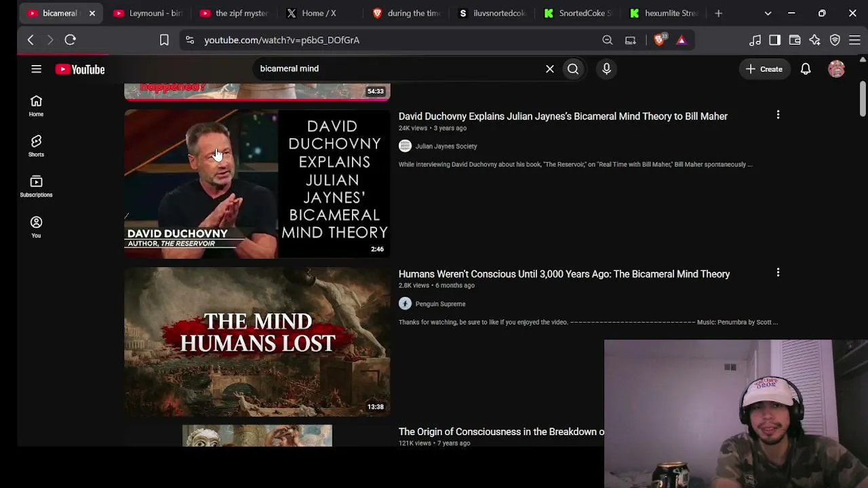Open options menu for David Duchovny video
Viewport: 868px width, 488px height.
pyautogui.click(x=778, y=115)
